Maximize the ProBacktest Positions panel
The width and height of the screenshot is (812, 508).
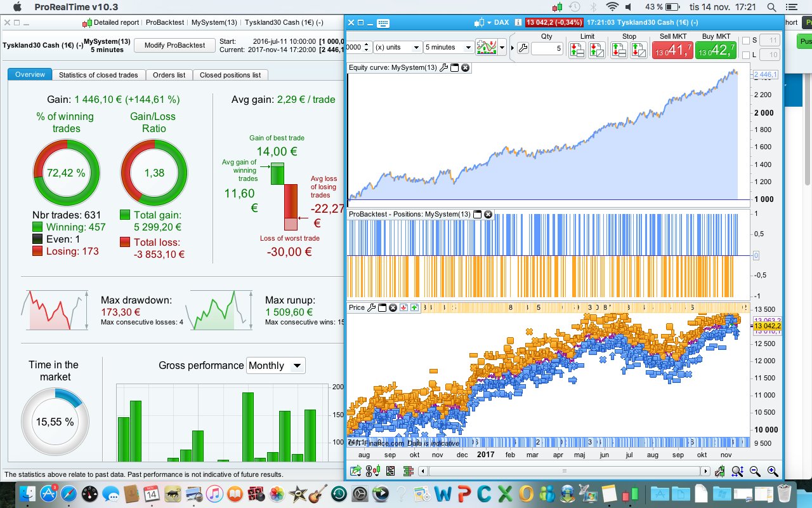coord(478,214)
